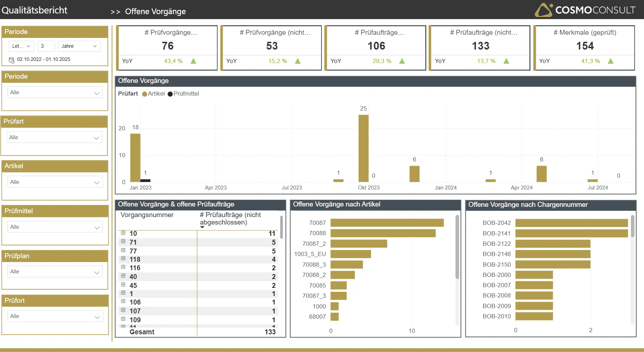Open the calendar icon beside the date range
This screenshot has width=644, height=352.
[11, 60]
